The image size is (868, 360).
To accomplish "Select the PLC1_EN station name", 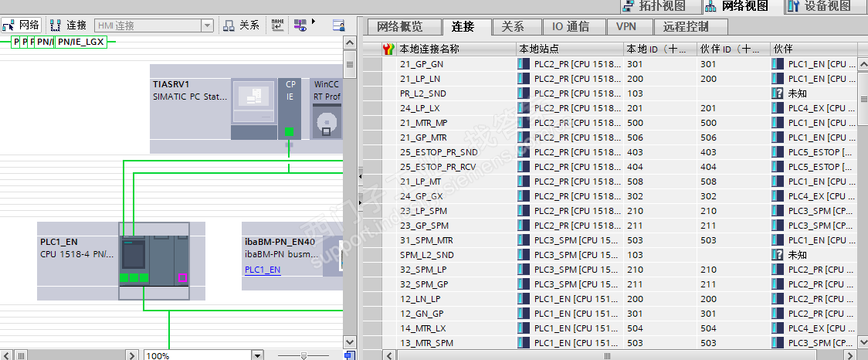I will coord(59,242).
